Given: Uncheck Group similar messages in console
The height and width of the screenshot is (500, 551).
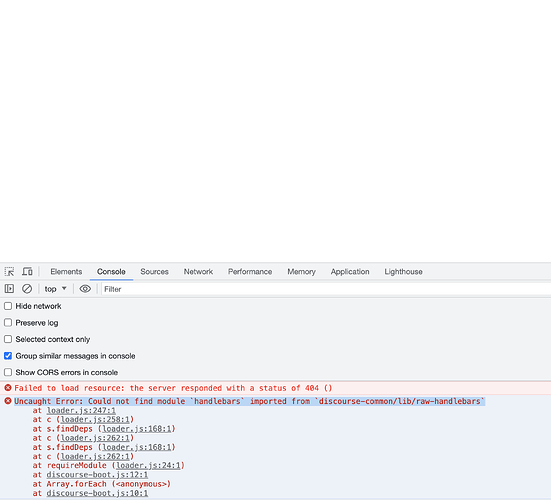Looking at the screenshot, I should click(x=8, y=356).
